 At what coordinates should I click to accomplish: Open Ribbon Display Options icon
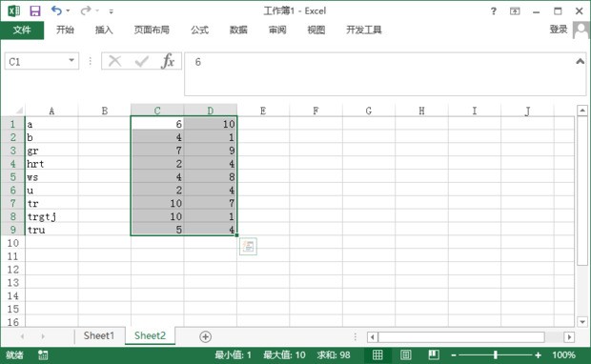tap(515, 11)
